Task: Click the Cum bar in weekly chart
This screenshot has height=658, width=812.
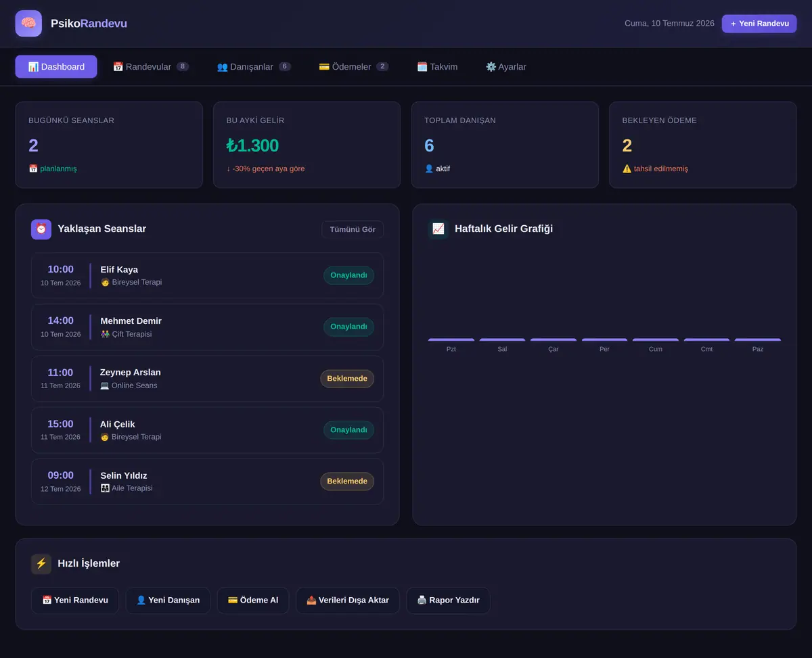Action: [x=656, y=340]
